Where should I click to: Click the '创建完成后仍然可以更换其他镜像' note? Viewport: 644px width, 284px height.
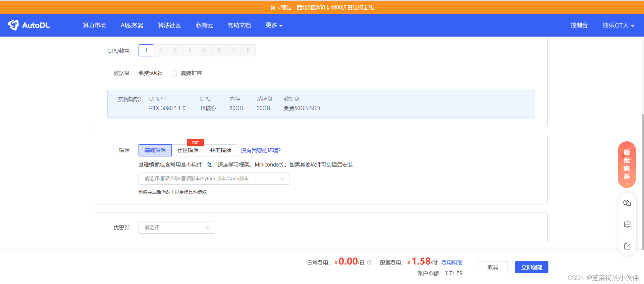pos(172,192)
